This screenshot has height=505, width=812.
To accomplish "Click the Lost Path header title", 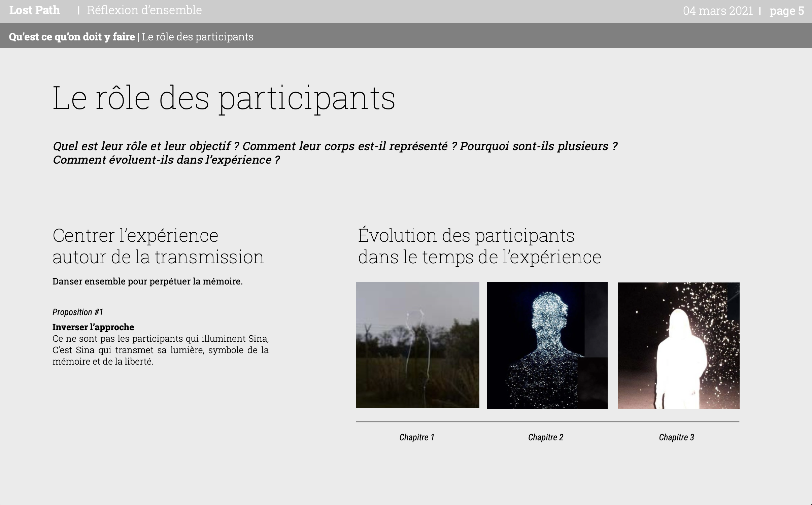I will tap(35, 10).
